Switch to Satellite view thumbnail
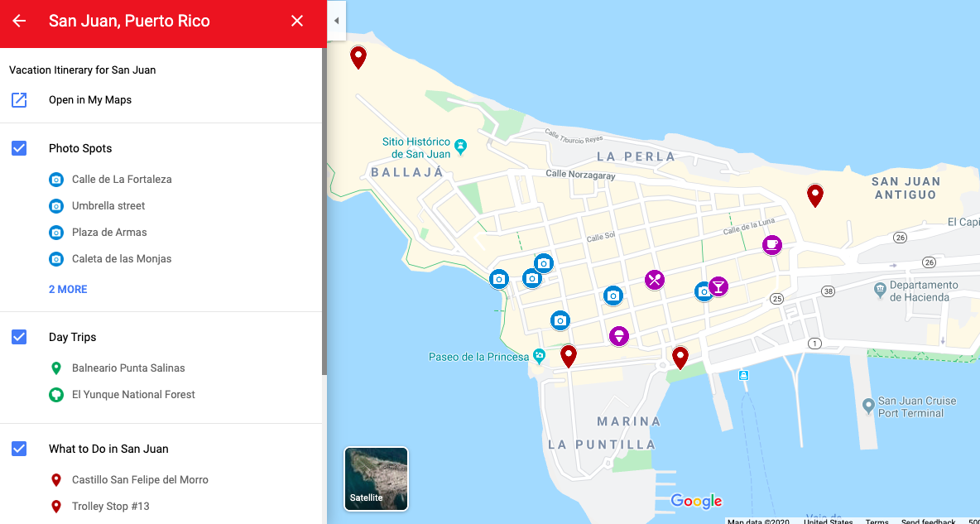Viewport: 980px width, 524px height. click(x=377, y=478)
